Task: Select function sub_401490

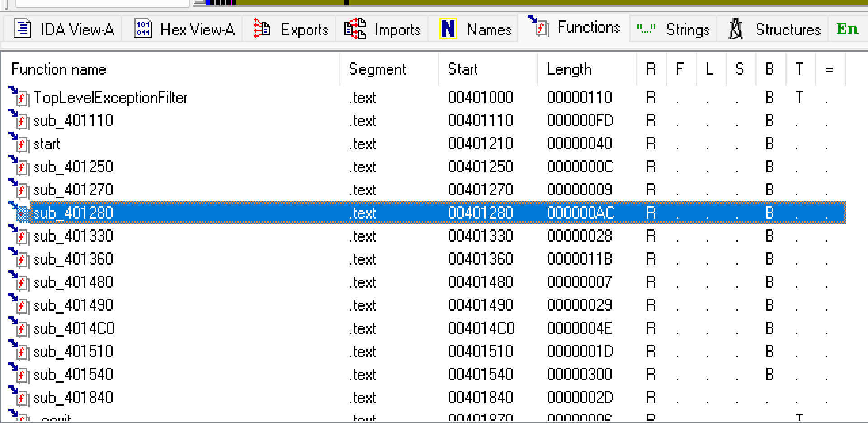Action: tap(73, 305)
